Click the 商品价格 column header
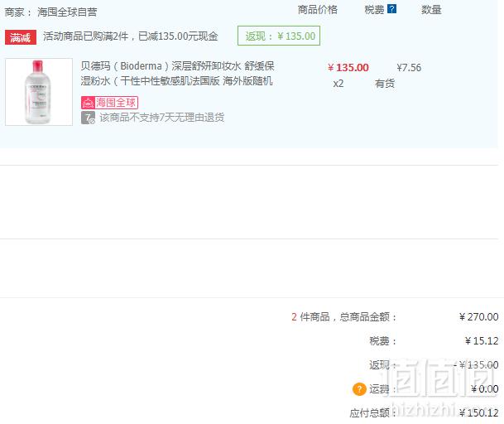The image size is (504, 424). (318, 10)
